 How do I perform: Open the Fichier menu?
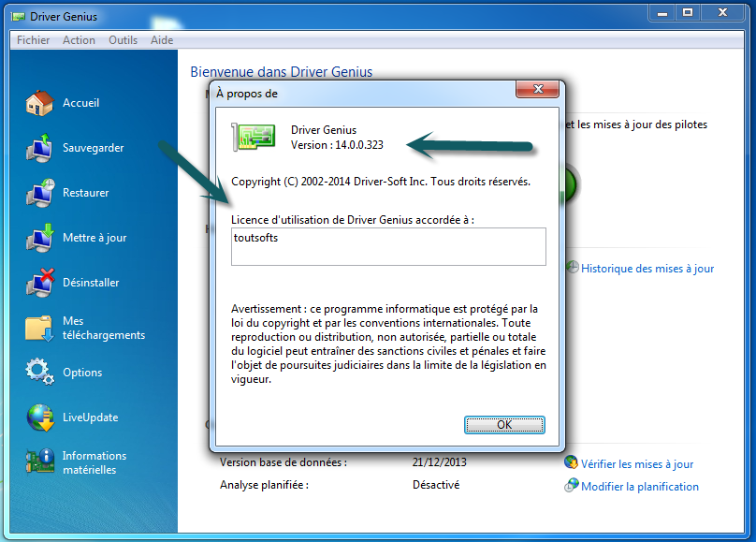tap(34, 40)
